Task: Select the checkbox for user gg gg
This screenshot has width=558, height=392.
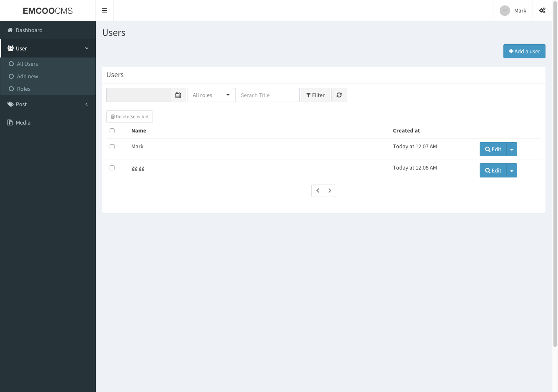Action: (x=112, y=168)
